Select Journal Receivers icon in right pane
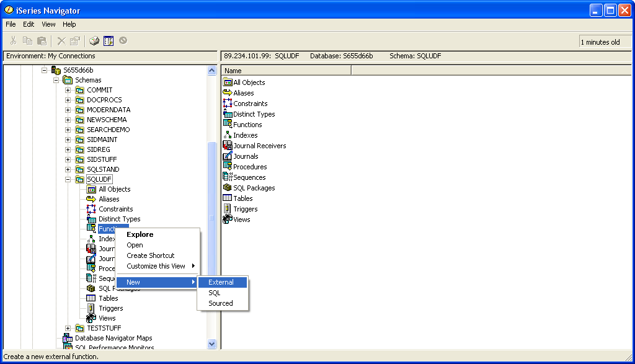 pos(228,145)
